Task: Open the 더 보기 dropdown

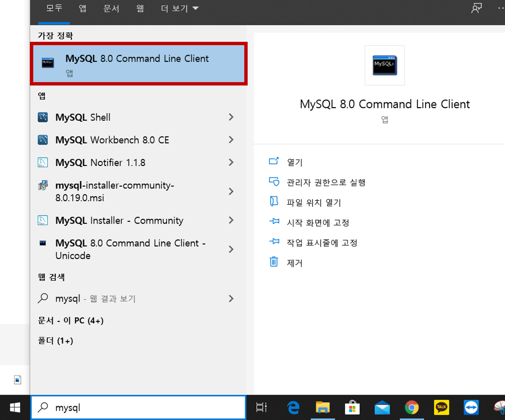Action: coord(180,8)
